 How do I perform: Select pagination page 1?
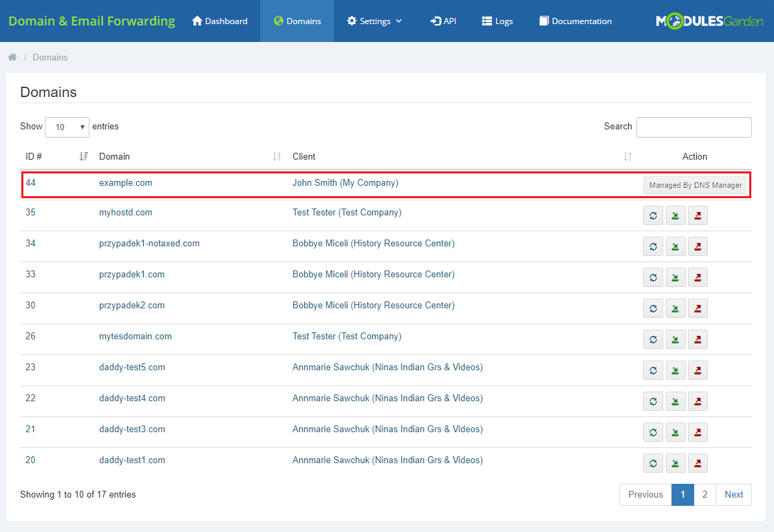coord(682,494)
